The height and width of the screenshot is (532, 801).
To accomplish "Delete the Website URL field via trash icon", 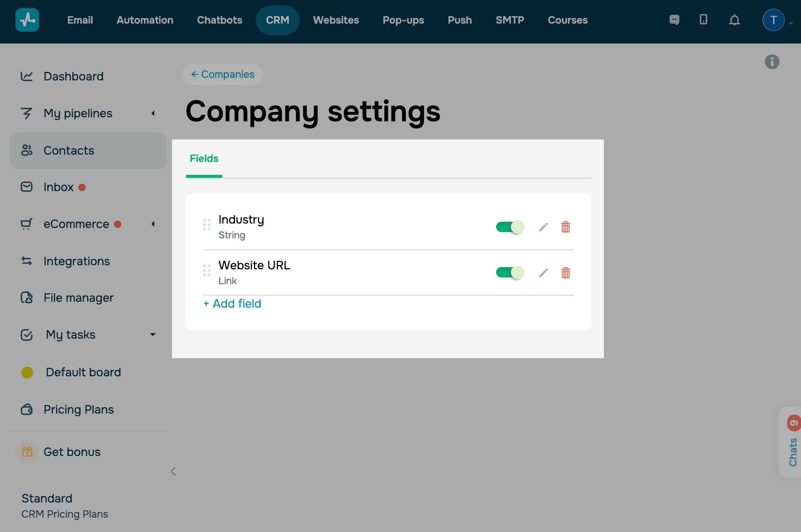I will [565, 273].
